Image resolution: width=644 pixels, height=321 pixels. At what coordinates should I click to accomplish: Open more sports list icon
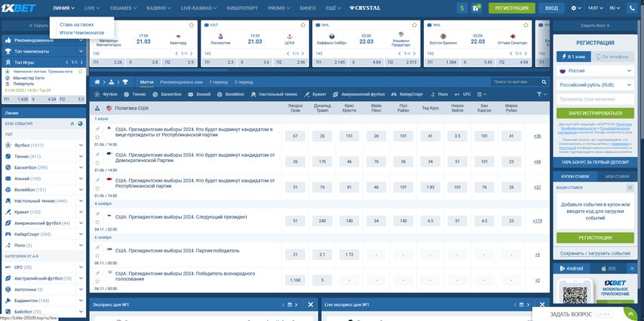pyautogui.click(x=481, y=94)
